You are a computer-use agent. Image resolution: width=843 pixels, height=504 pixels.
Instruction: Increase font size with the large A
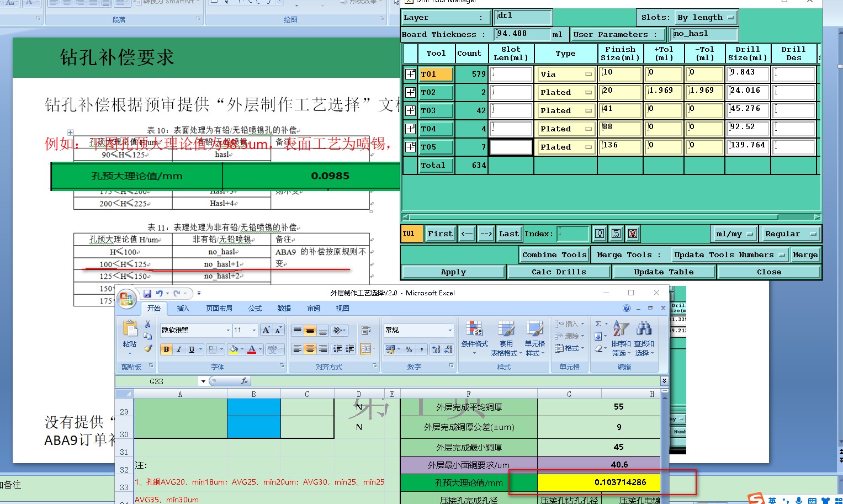click(x=266, y=330)
